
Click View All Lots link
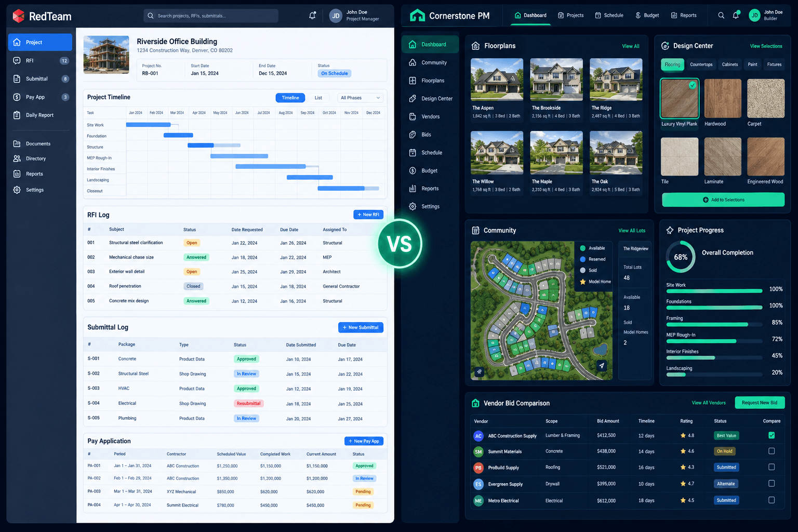coord(632,231)
